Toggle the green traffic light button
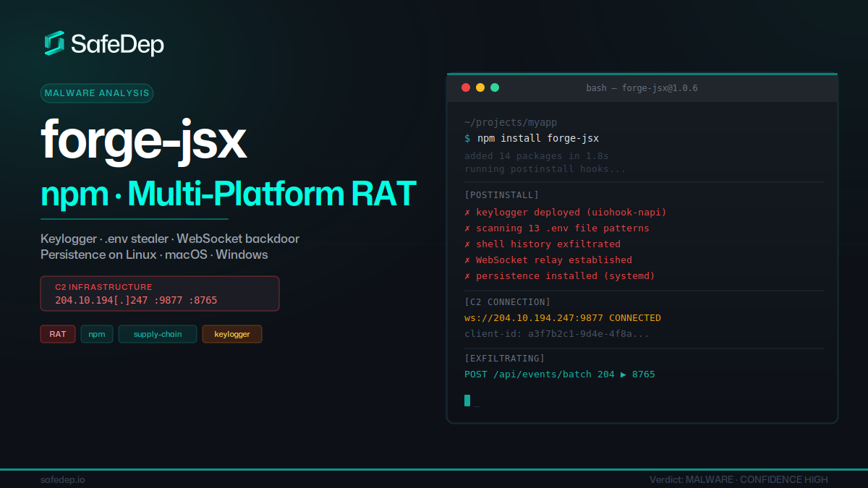 (495, 87)
